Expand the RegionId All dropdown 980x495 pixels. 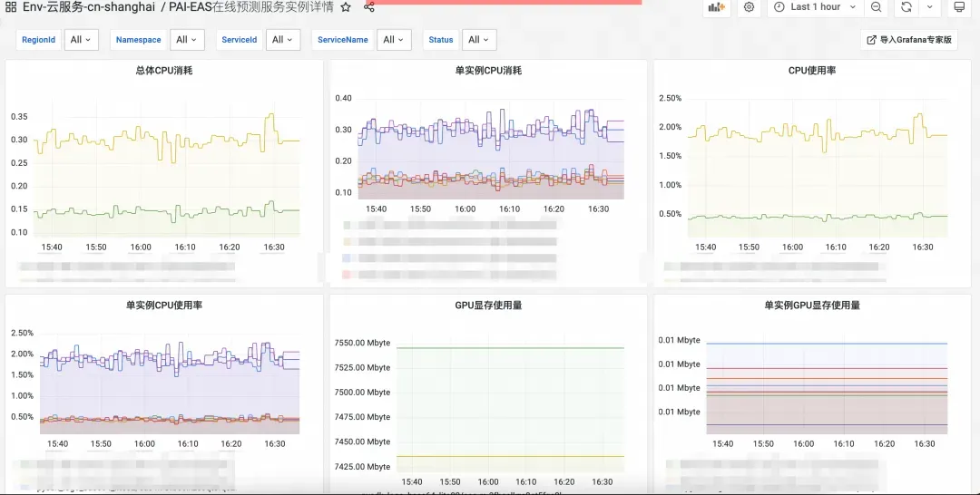[82, 40]
